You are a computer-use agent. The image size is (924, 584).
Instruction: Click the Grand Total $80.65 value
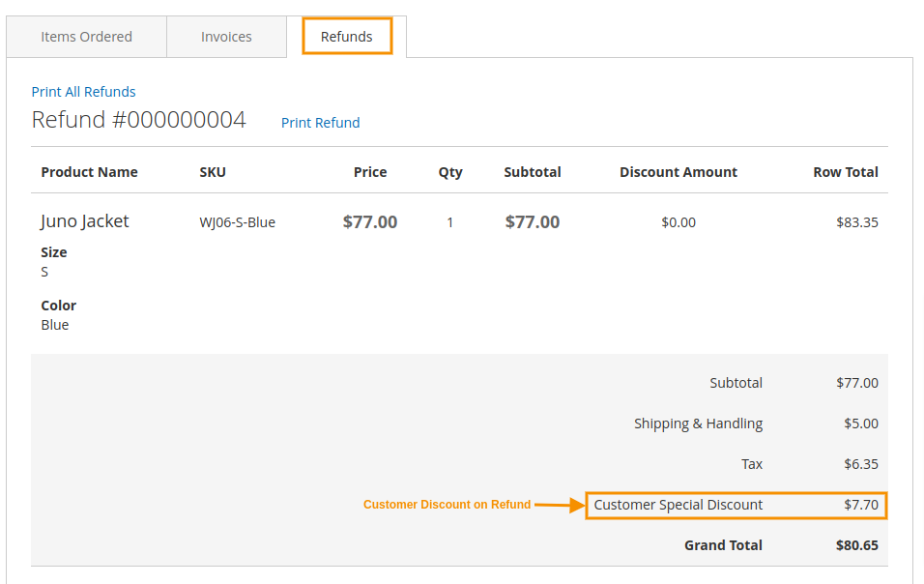pyautogui.click(x=856, y=545)
